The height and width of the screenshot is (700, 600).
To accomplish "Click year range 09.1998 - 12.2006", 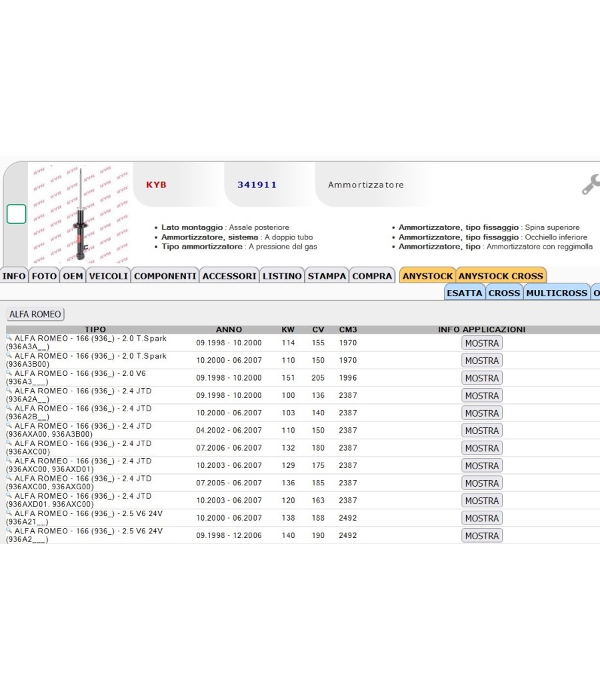I will point(229,535).
